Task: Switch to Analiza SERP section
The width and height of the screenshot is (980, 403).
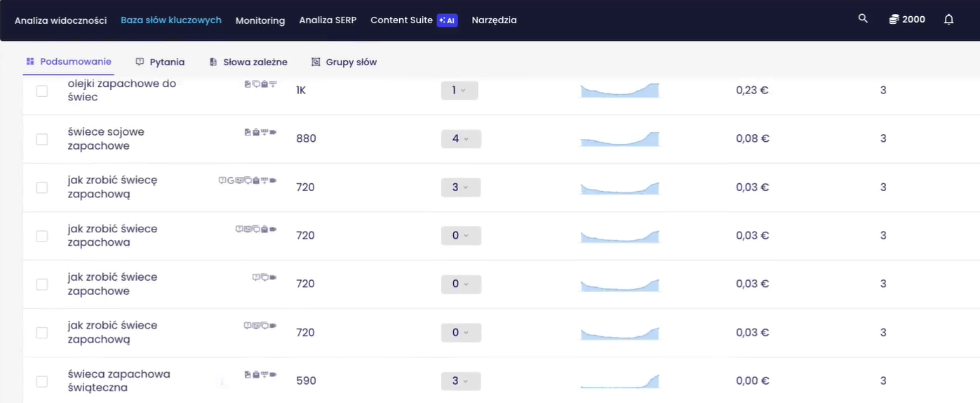Action: (x=328, y=20)
